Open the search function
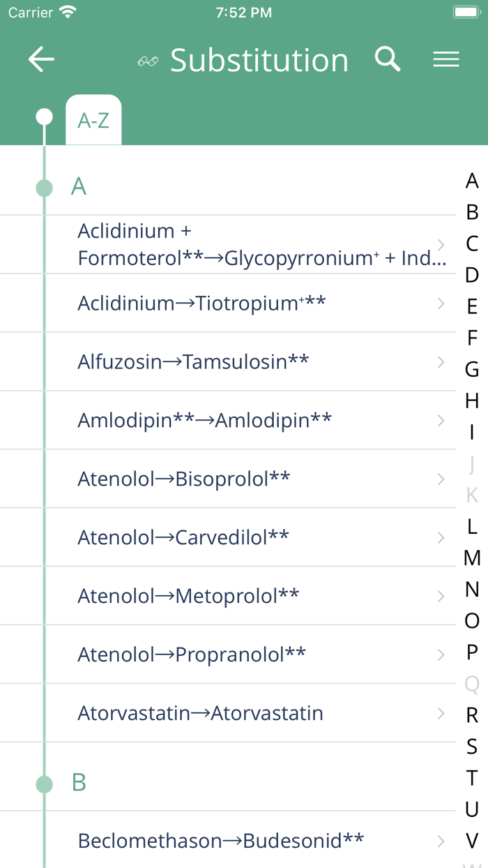 click(x=388, y=59)
